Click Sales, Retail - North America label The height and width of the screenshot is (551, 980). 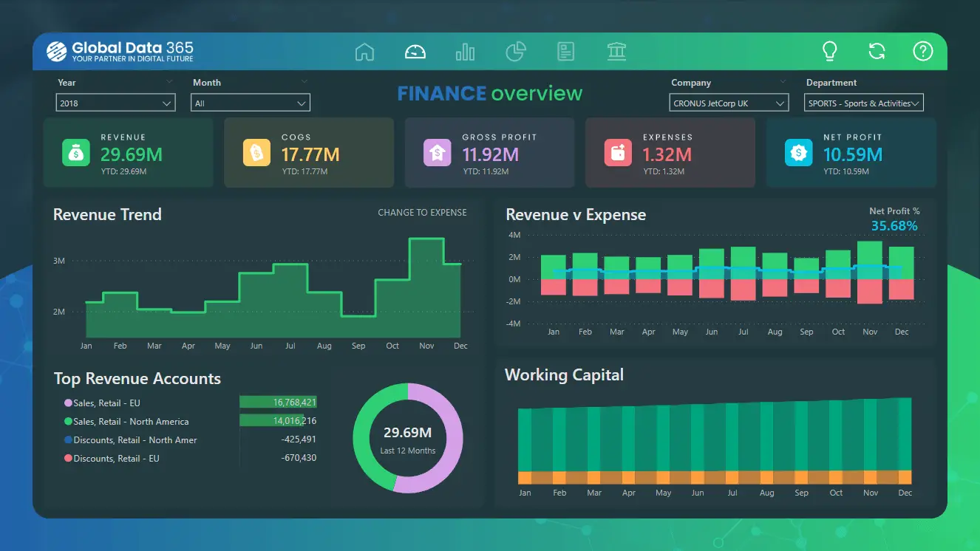131,422
